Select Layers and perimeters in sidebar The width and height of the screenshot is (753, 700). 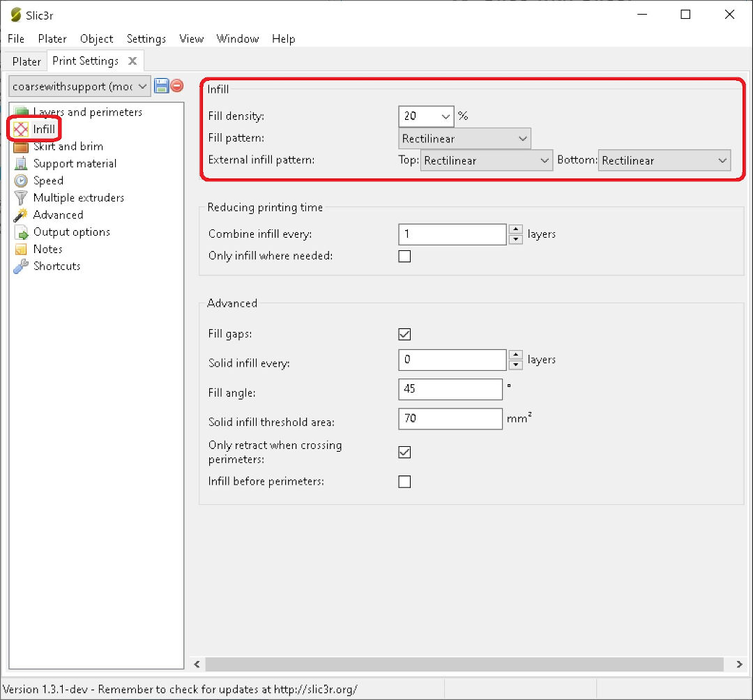[87, 112]
